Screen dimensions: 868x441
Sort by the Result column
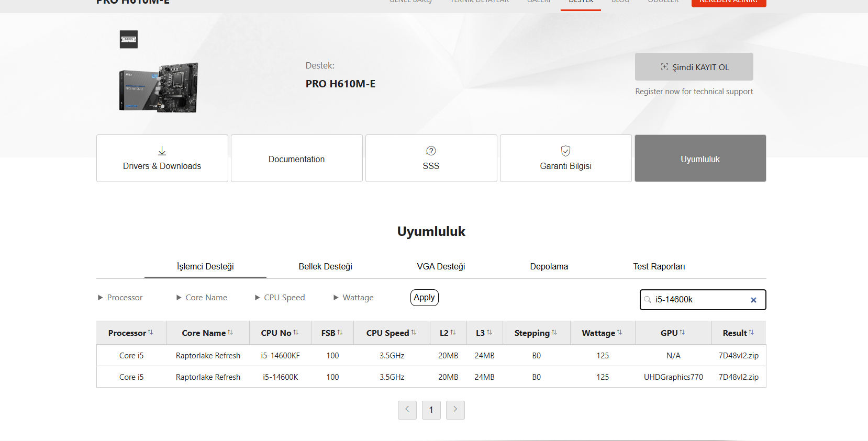coord(751,333)
